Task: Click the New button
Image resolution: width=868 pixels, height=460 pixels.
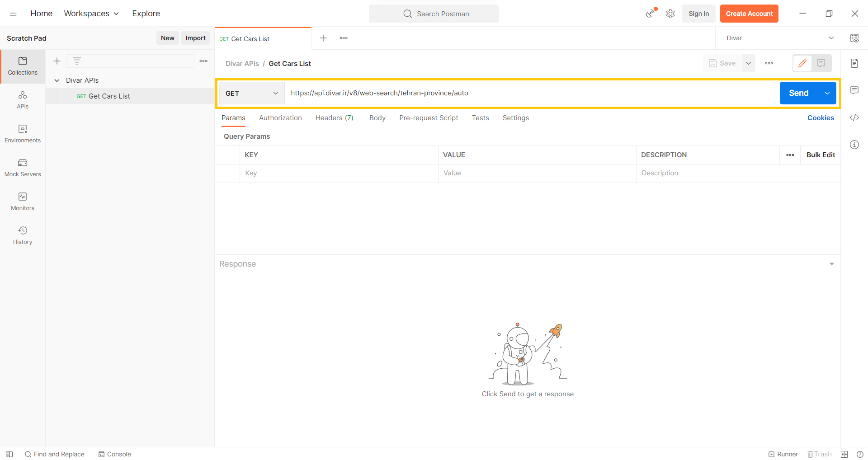Action: [x=168, y=38]
